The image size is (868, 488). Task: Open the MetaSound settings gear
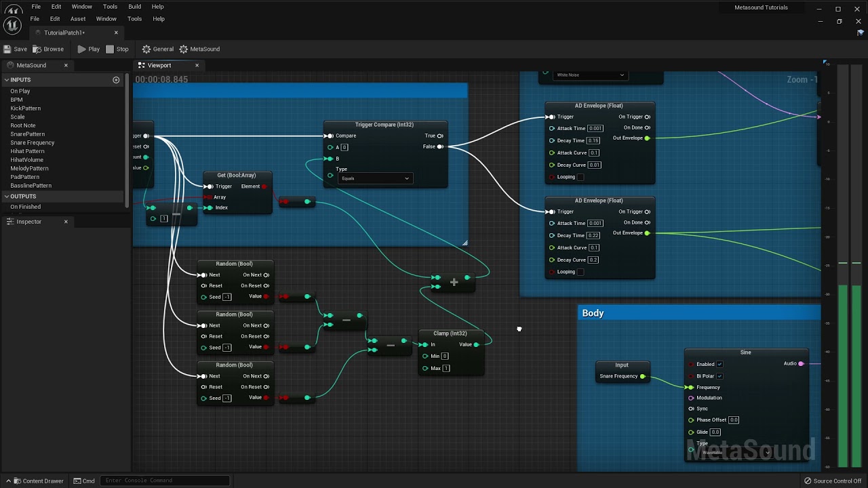(x=199, y=49)
